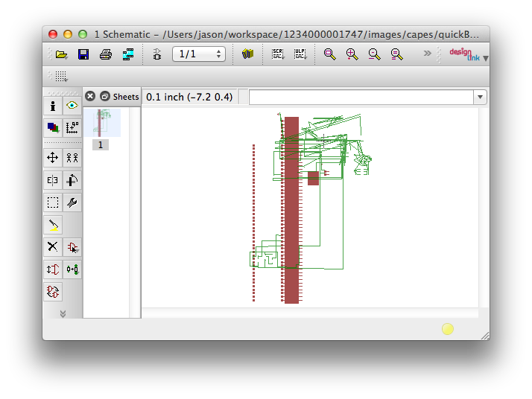Expand hidden toolbar items with double chevron
The image size is (532, 399).
428,54
